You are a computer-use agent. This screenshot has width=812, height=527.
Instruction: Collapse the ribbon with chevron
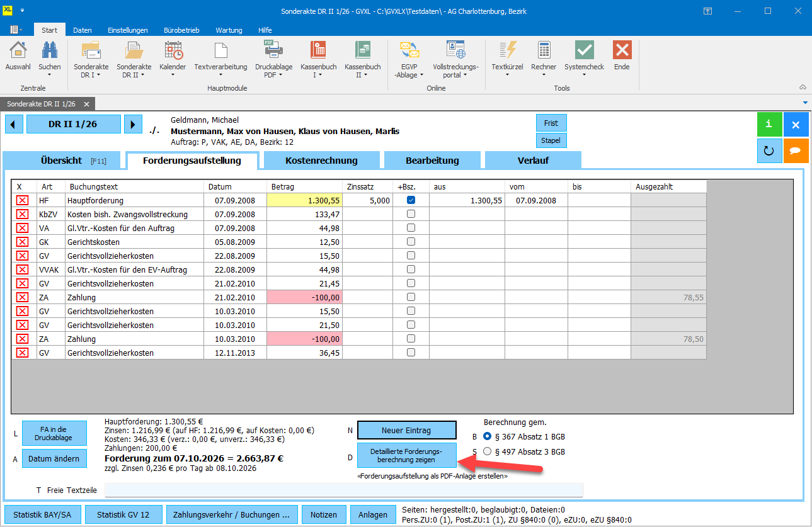(x=803, y=87)
